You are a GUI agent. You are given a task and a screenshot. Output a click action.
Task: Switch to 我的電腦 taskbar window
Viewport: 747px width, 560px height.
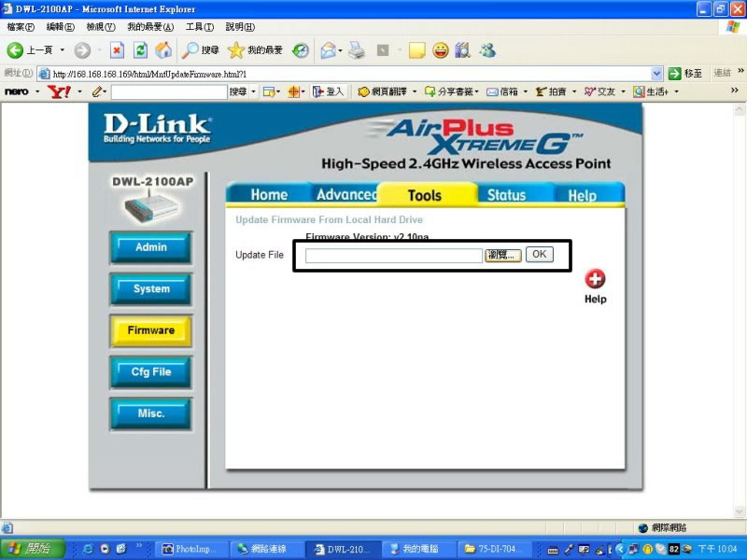point(419,549)
